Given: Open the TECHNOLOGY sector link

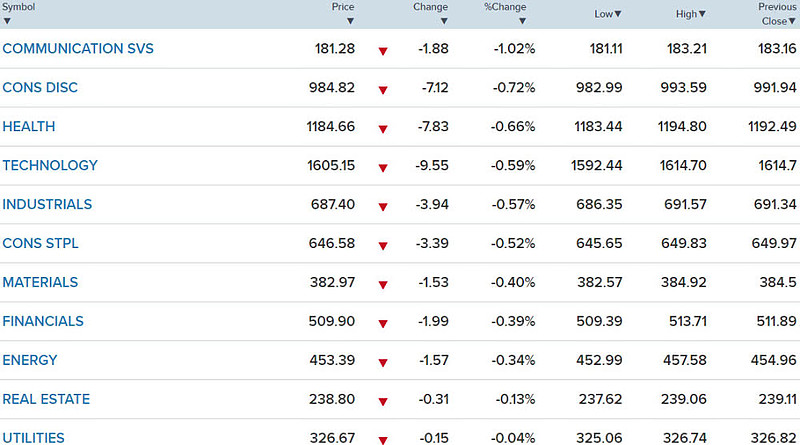Looking at the screenshot, I should pyautogui.click(x=50, y=165).
